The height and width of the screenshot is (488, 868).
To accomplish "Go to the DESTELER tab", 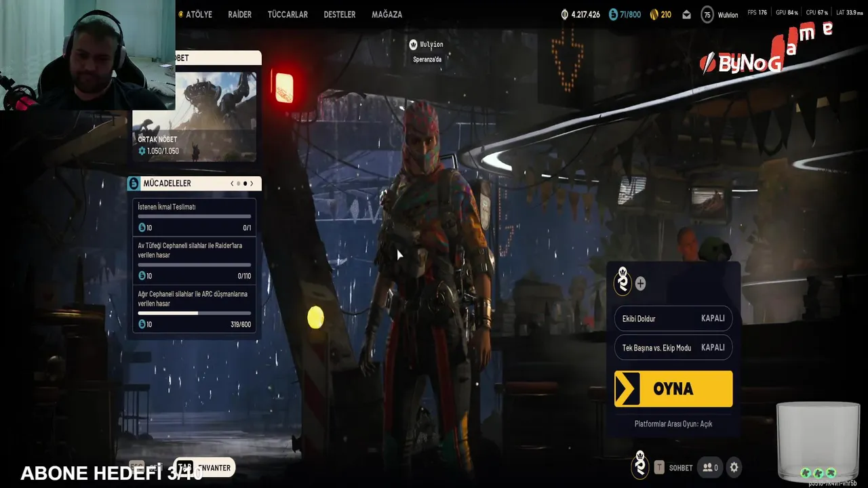I will 340,14.
